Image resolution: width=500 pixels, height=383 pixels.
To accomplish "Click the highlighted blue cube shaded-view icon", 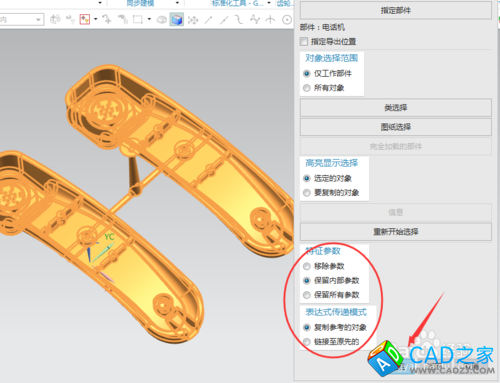I will [177, 20].
